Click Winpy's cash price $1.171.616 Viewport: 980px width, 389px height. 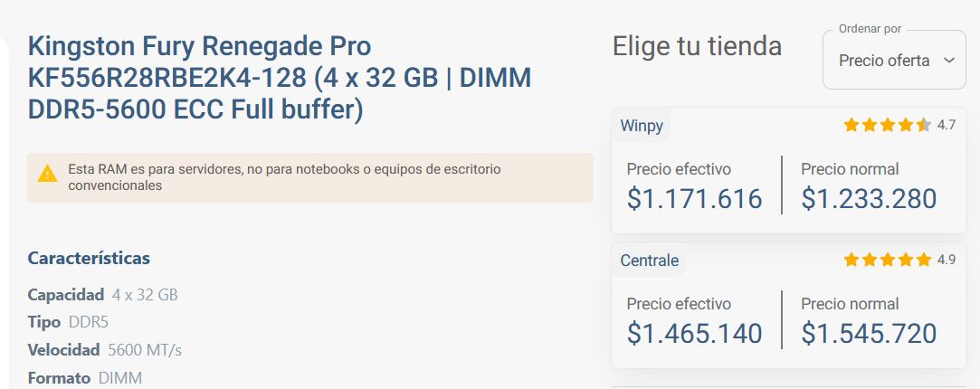(x=694, y=199)
